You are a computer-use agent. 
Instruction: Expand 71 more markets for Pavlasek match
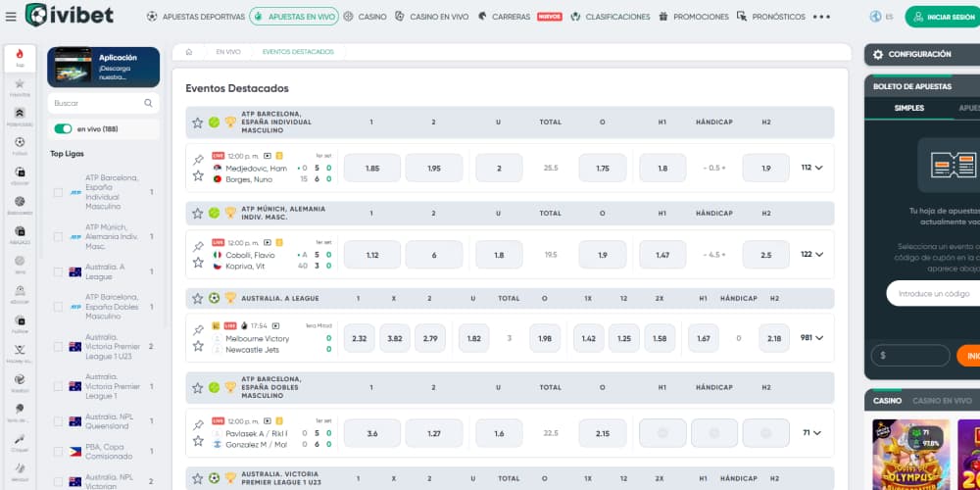(812, 432)
